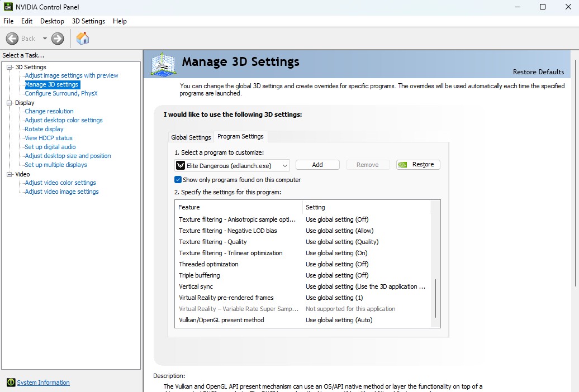The width and height of the screenshot is (579, 392).
Task: Toggle Show only programs found on this computer
Action: click(x=178, y=180)
